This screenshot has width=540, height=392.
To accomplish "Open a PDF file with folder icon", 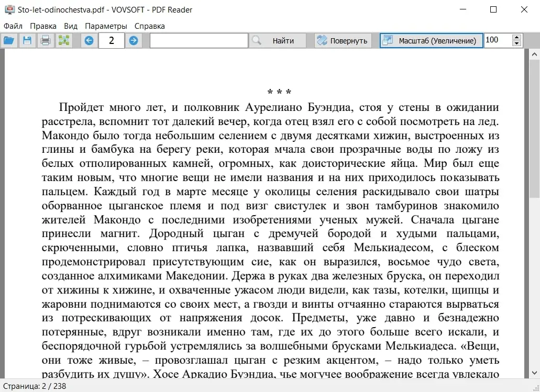I will pos(9,41).
